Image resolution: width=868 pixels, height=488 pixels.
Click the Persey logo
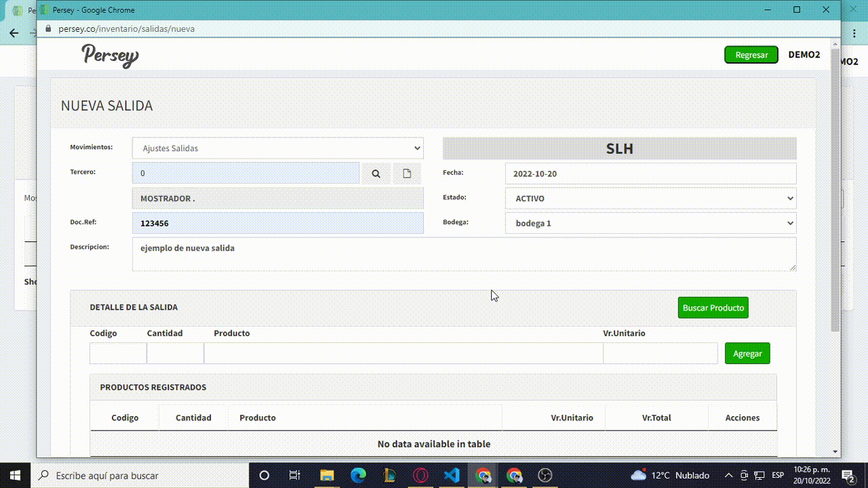click(x=110, y=55)
